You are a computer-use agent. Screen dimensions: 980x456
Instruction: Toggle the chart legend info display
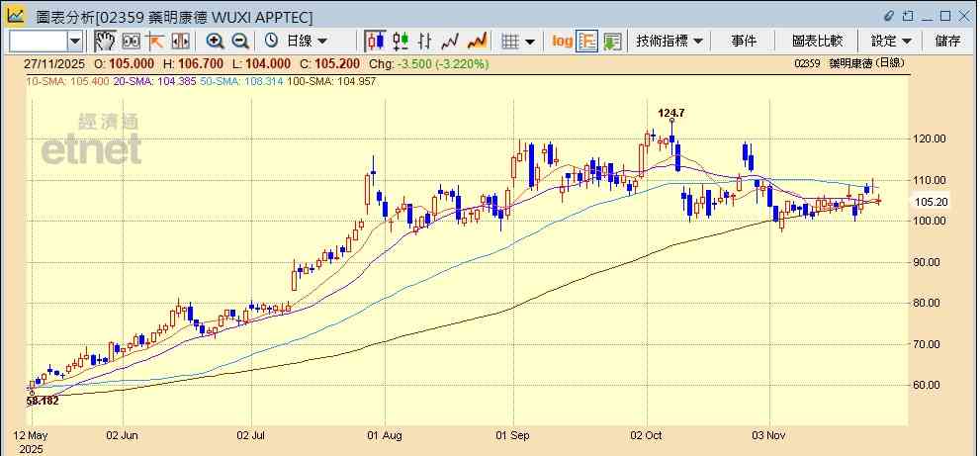pyautogui.click(x=587, y=41)
